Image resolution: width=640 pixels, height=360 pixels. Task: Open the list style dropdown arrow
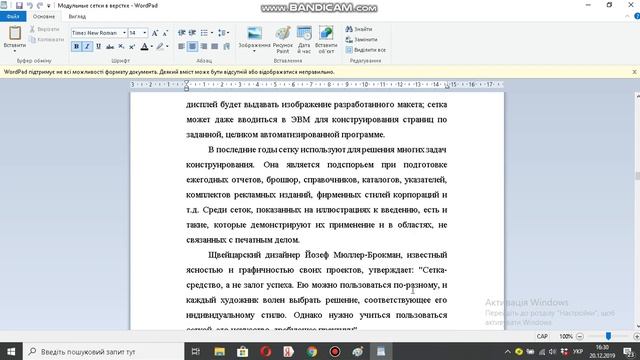coord(211,33)
